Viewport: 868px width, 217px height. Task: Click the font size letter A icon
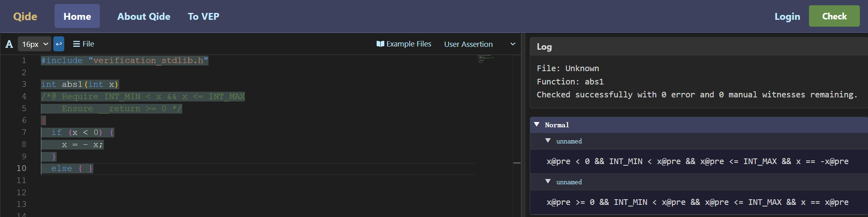point(9,44)
